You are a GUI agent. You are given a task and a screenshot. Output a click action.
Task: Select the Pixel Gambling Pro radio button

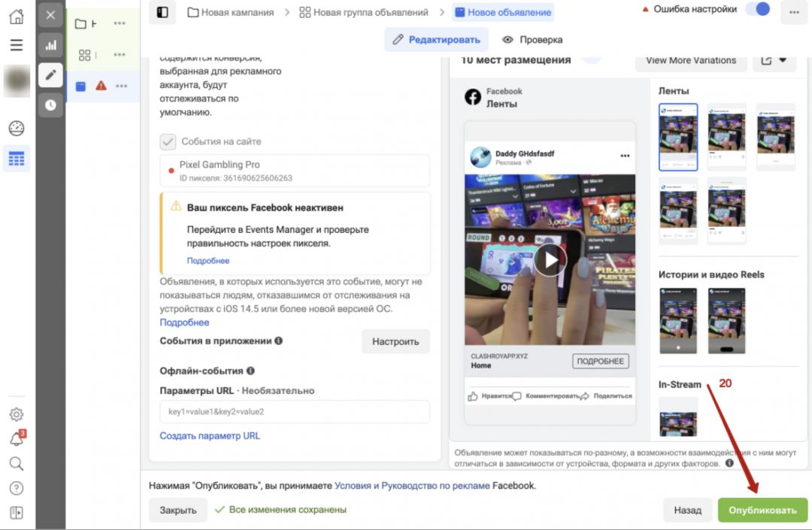pos(171,171)
